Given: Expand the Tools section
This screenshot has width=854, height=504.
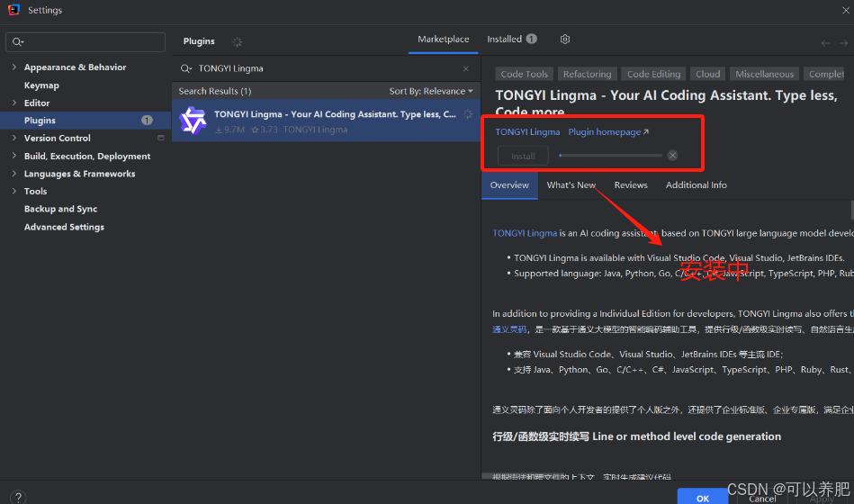Looking at the screenshot, I should pos(14,191).
